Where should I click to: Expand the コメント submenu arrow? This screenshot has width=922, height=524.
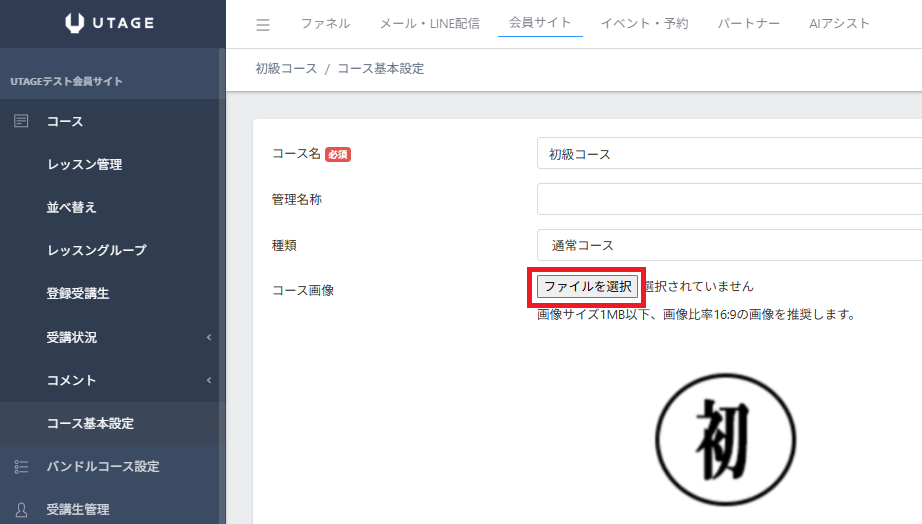209,380
